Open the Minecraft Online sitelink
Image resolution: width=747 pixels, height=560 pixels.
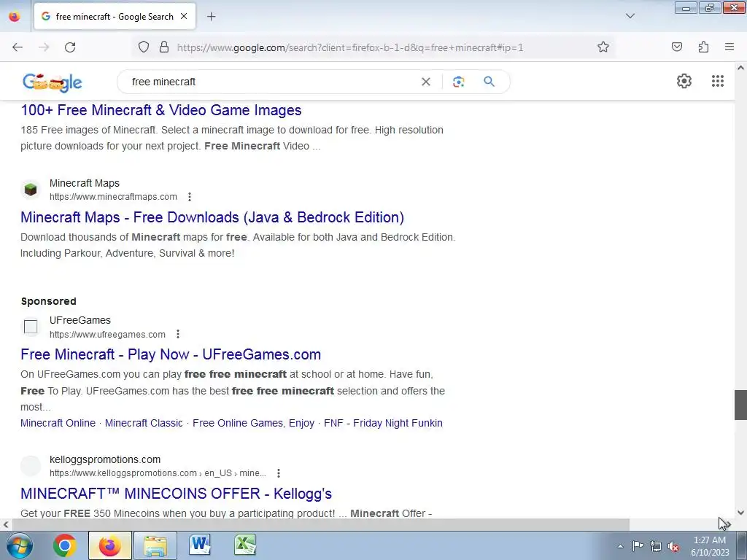click(58, 423)
